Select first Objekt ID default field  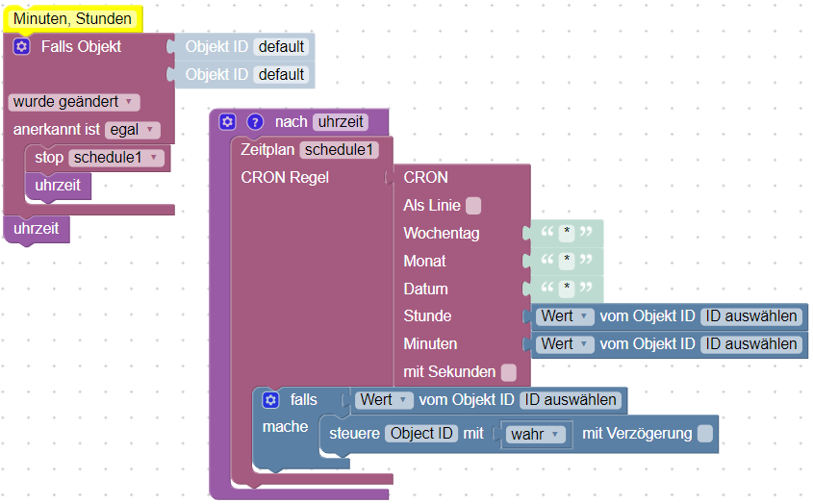[x=281, y=47]
